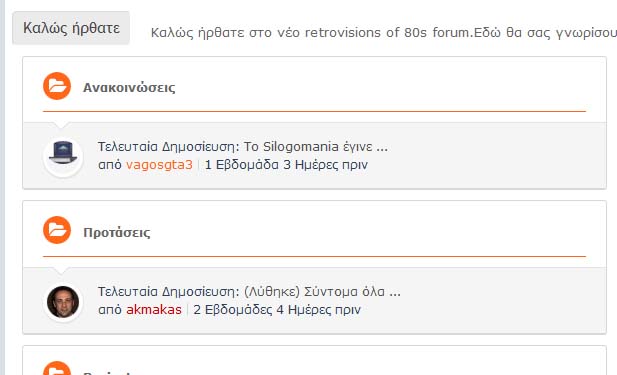Click the welcome description text 'Καλώς ήρθατε στο νέο retrovisions'
The image size is (617, 375).
[x=266, y=32]
